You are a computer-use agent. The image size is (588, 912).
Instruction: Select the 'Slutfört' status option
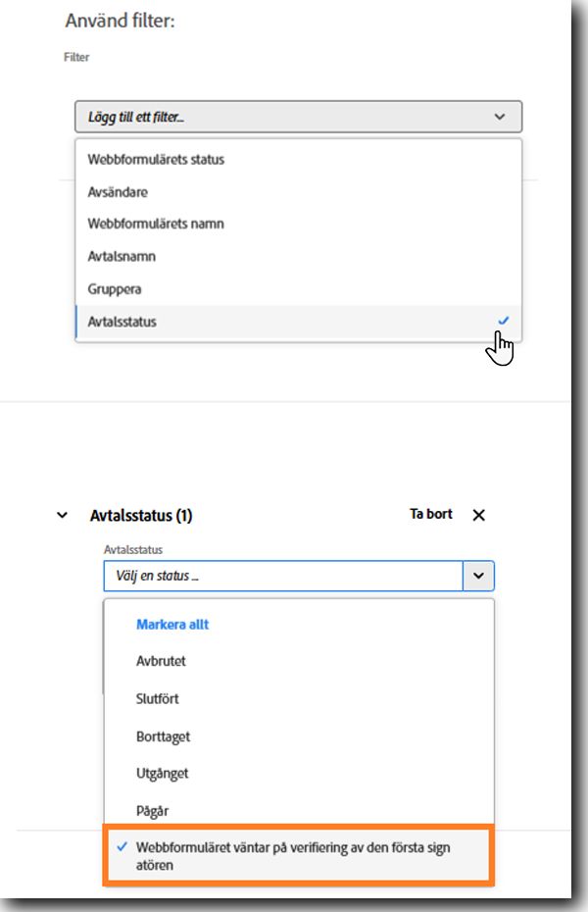coord(158,699)
